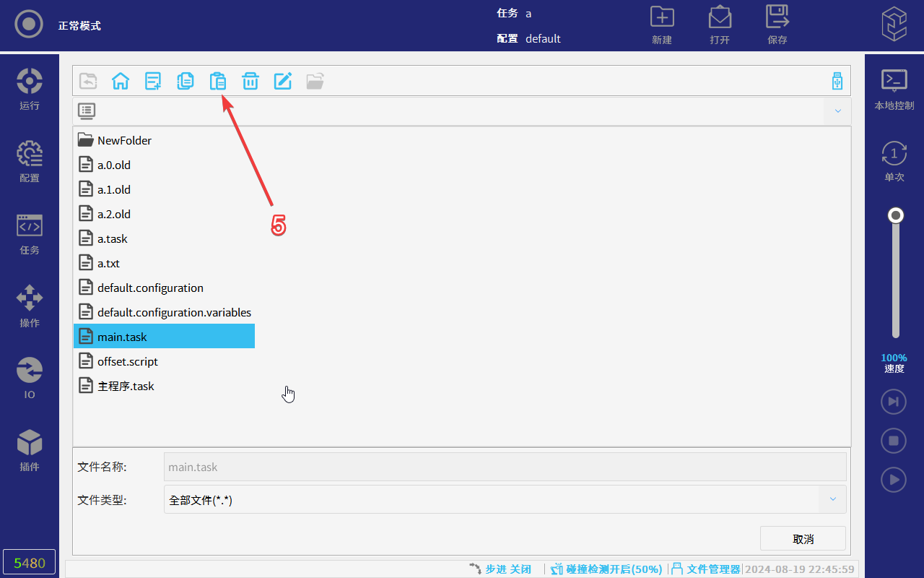Open the IO sidebar tab
This screenshot has width=924, height=578.
click(30, 379)
